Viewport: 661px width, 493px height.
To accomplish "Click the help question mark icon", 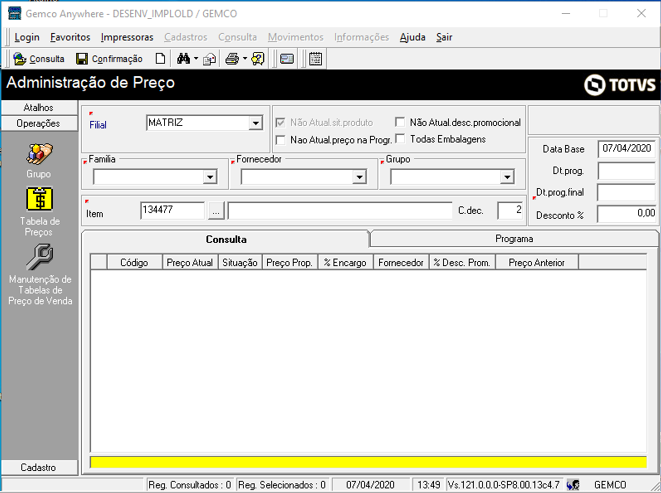I will (258, 59).
